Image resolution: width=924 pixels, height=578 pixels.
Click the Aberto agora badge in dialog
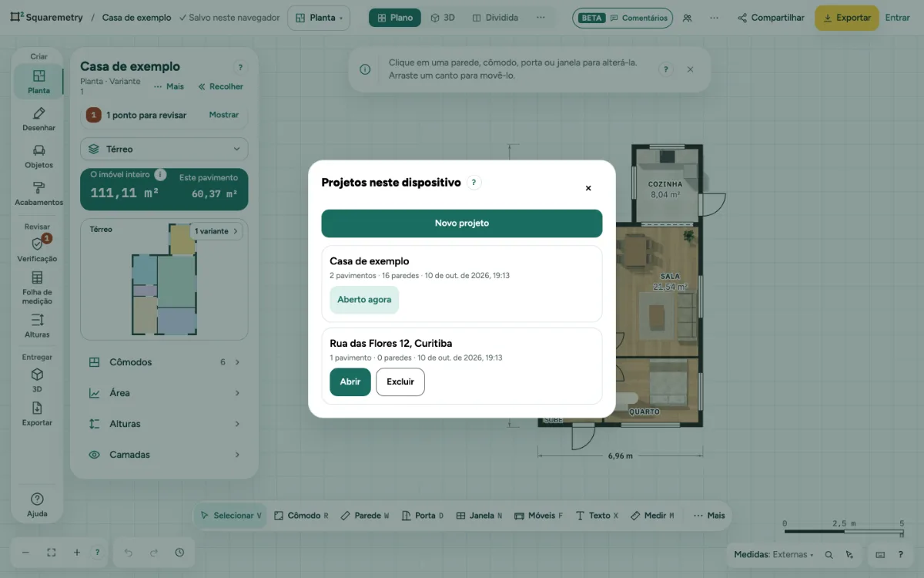point(364,300)
